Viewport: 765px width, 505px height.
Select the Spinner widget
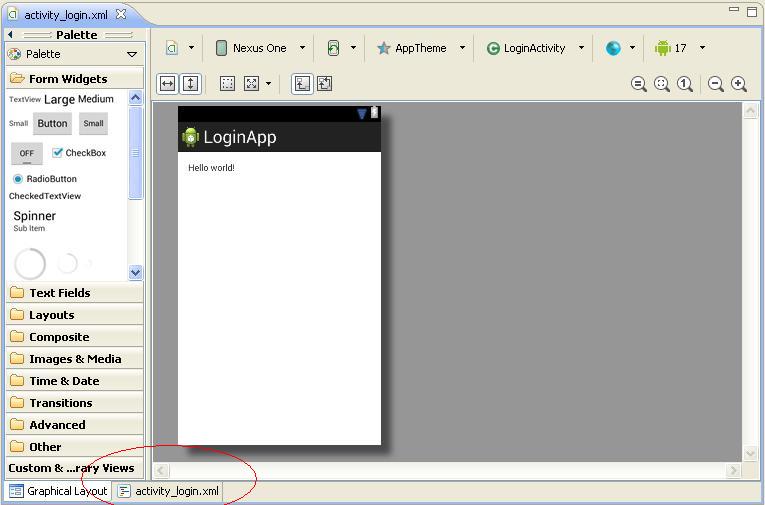pyautogui.click(x=35, y=221)
